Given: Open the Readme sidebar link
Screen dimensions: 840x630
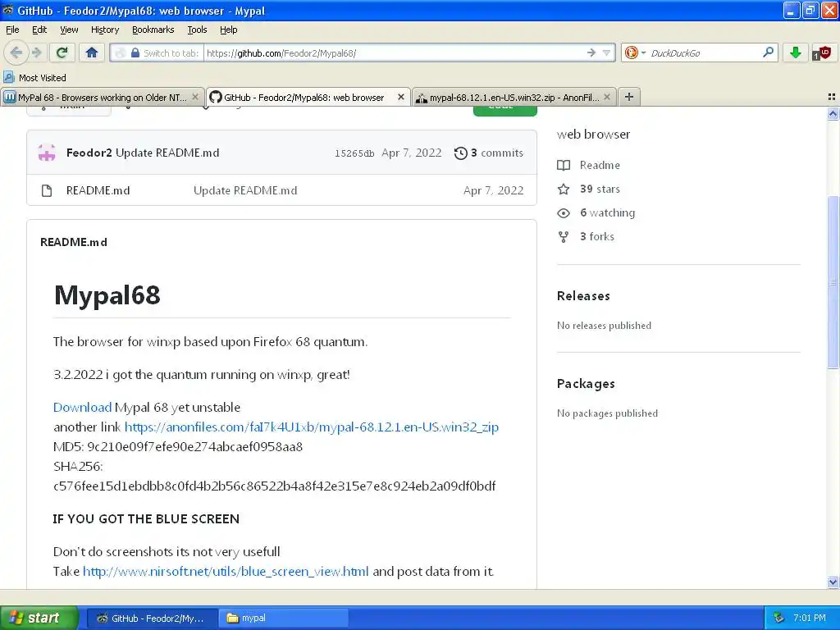Looking at the screenshot, I should (600, 165).
